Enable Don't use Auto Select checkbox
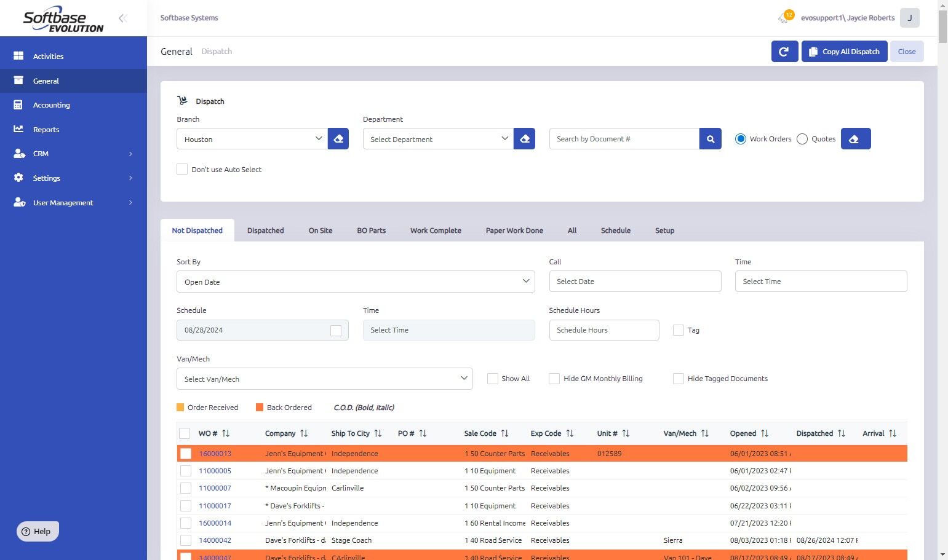This screenshot has width=948, height=560. pyautogui.click(x=182, y=169)
